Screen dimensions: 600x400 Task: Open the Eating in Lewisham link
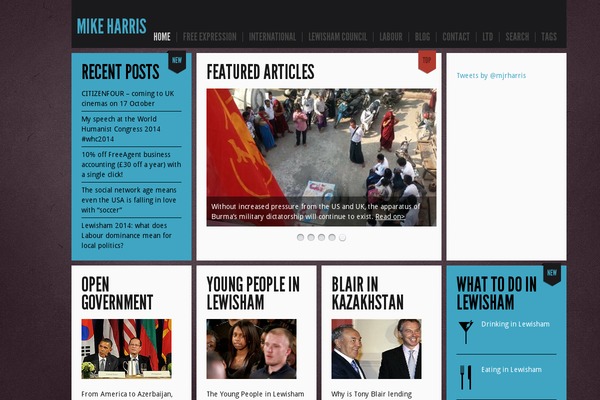pos(511,369)
